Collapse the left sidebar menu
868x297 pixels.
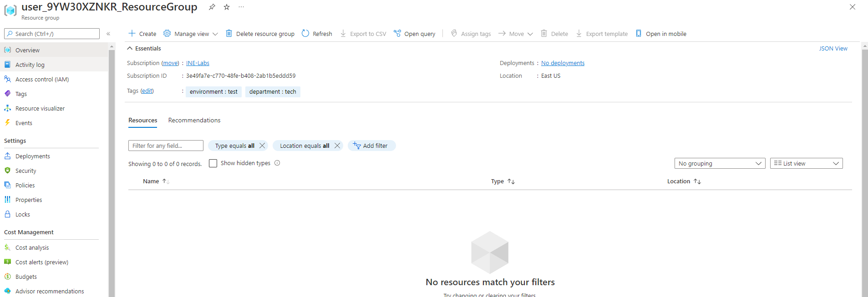(108, 34)
